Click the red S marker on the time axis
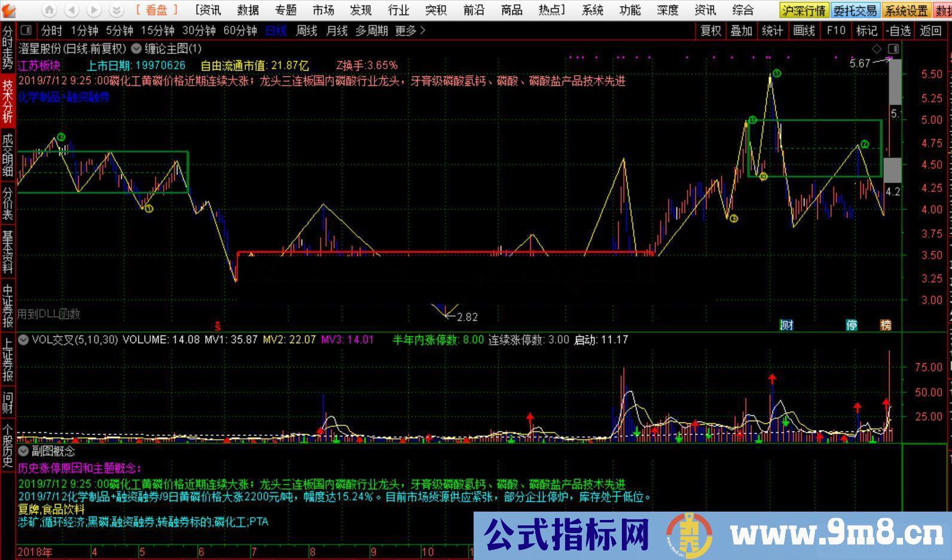Viewport: 952px width, 560px height. (218, 326)
